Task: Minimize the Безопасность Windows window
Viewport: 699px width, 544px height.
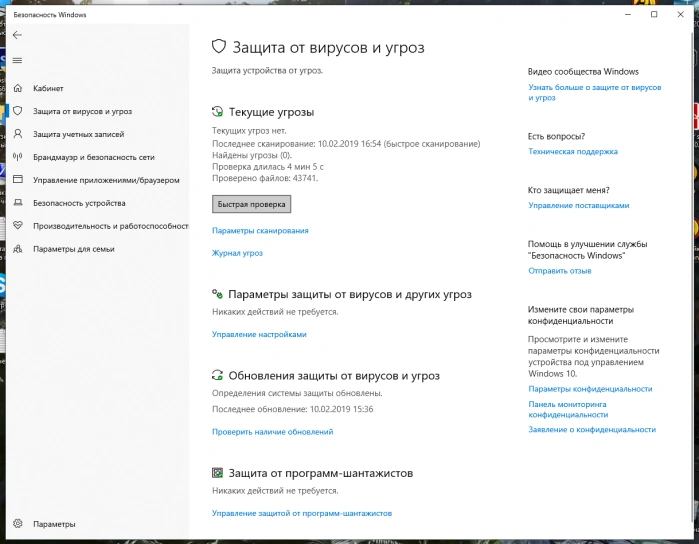Action: point(628,14)
